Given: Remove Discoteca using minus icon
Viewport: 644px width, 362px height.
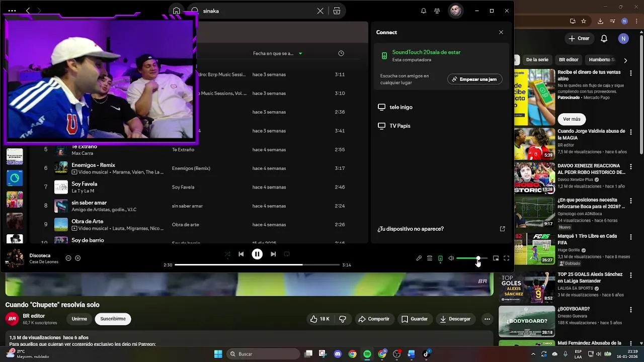Looking at the screenshot, I should [x=68, y=258].
